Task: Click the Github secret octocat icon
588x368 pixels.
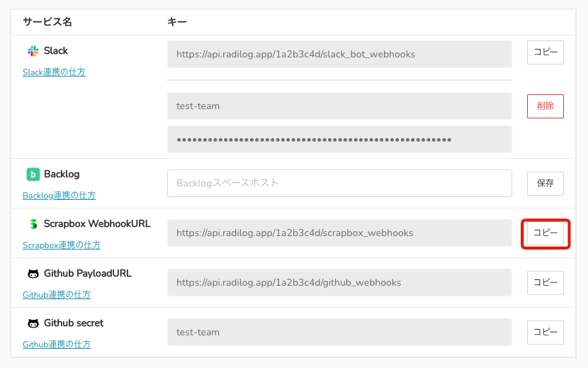Action: (x=33, y=323)
